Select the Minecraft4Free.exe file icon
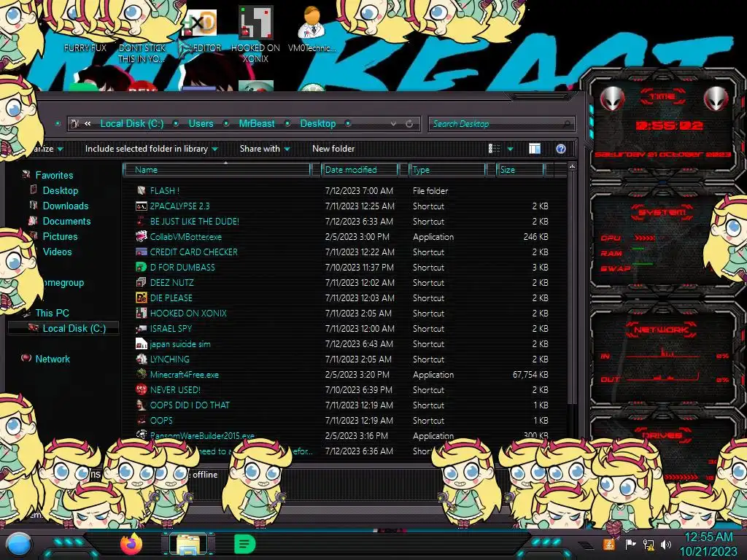This screenshot has height=560, width=747. (x=141, y=374)
